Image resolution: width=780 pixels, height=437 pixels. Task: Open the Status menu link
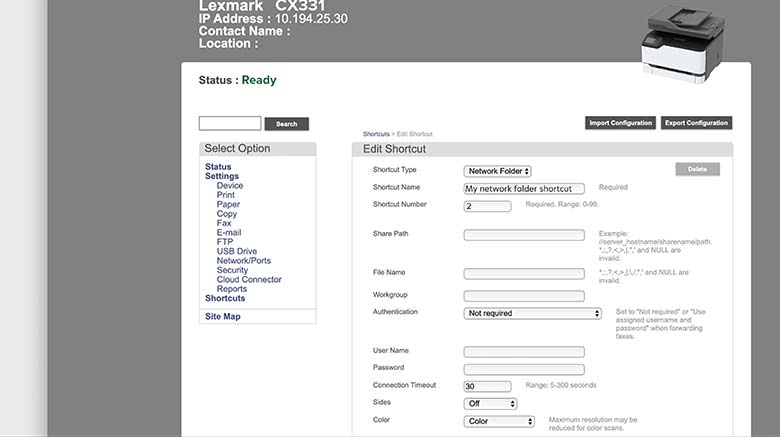click(218, 167)
